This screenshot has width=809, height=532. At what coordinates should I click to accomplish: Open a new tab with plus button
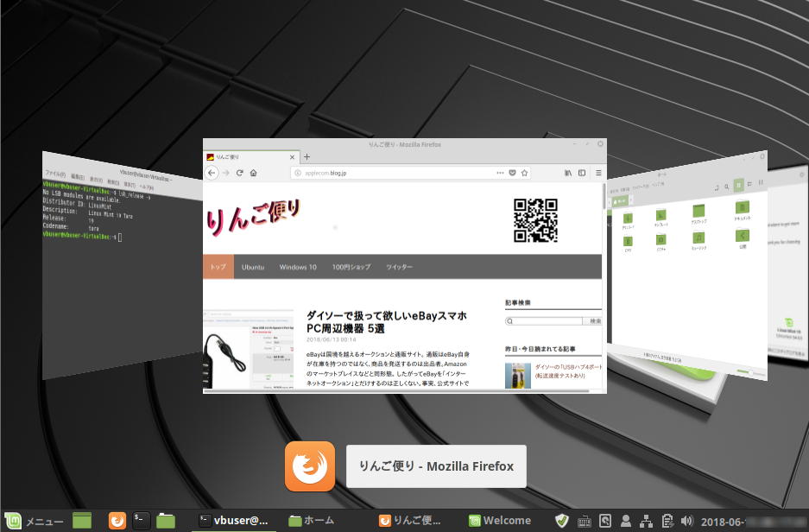[x=307, y=157]
